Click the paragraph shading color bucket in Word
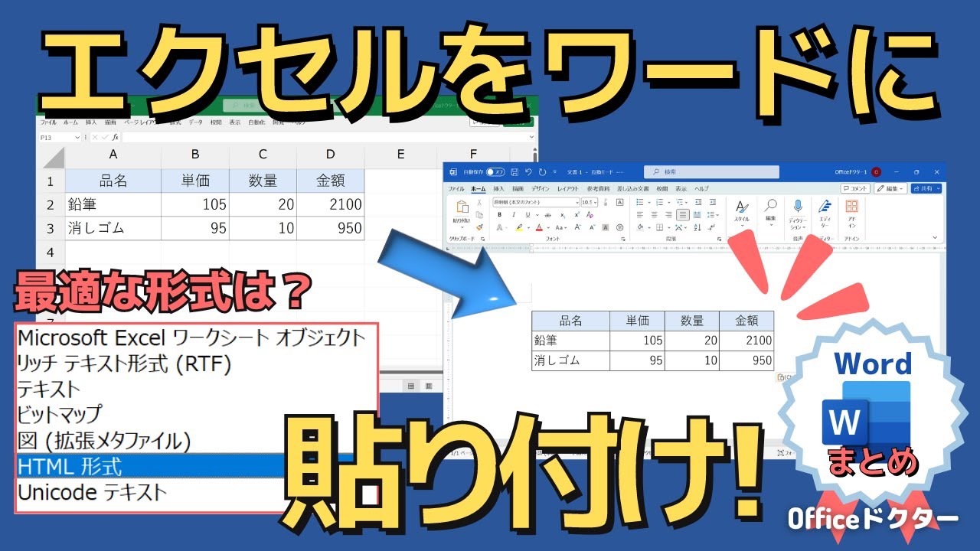The width and height of the screenshot is (980, 551). [640, 228]
